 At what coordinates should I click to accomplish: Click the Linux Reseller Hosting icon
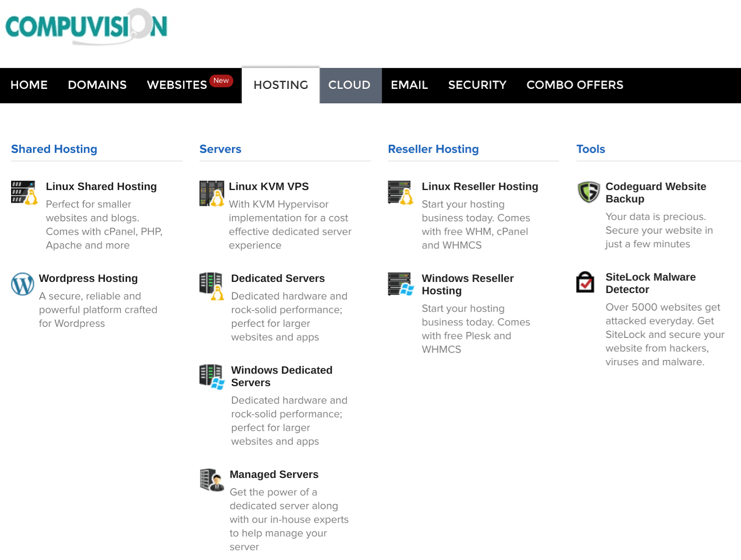[x=400, y=193]
